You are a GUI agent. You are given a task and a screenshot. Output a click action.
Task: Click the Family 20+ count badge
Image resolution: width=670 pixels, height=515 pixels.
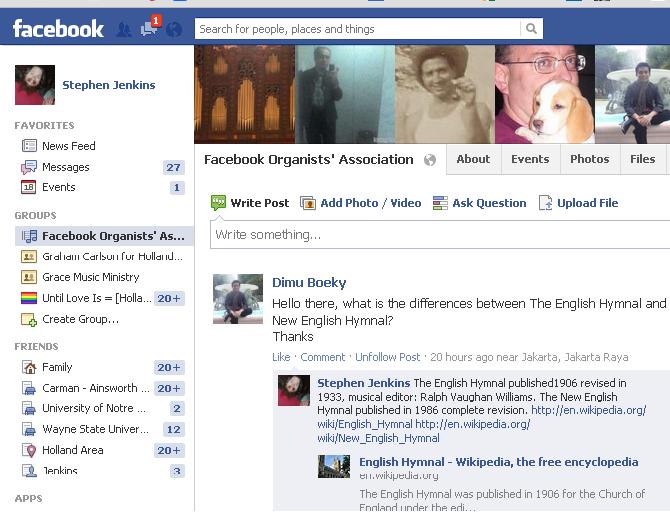169,368
